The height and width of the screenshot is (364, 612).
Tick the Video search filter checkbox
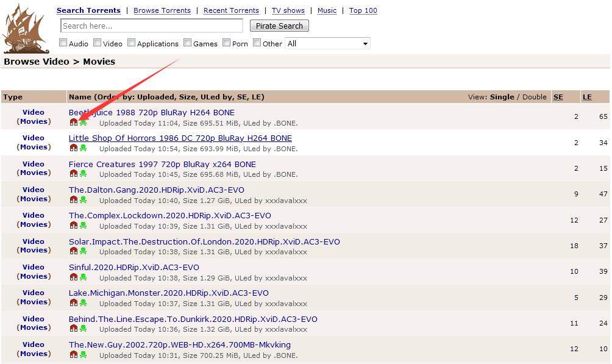point(98,43)
